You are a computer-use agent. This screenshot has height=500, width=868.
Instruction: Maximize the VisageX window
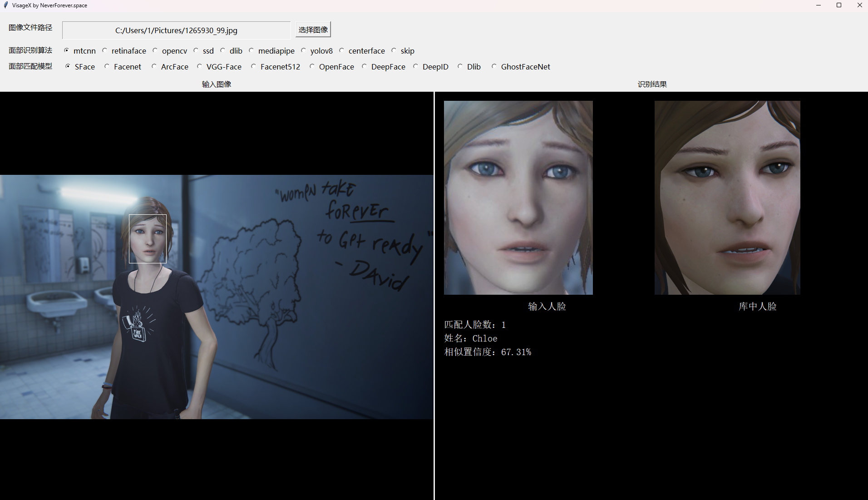click(x=839, y=5)
